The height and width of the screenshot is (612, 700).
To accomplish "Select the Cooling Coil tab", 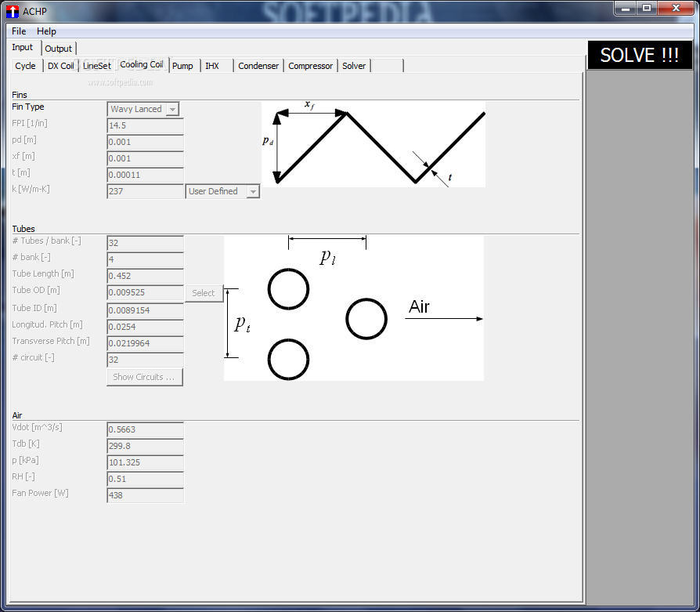I will point(142,65).
